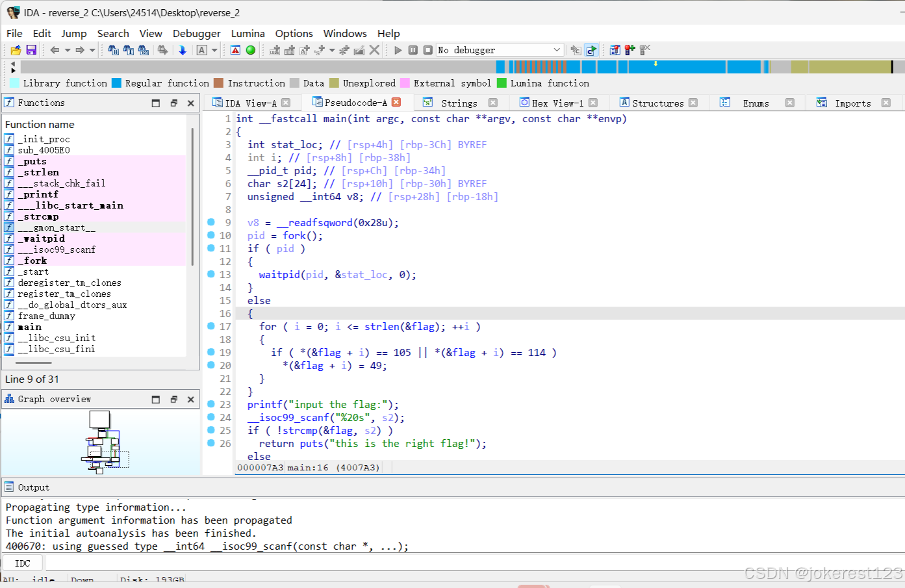Start debugging with the green Play icon
905x588 pixels.
pyautogui.click(x=398, y=49)
